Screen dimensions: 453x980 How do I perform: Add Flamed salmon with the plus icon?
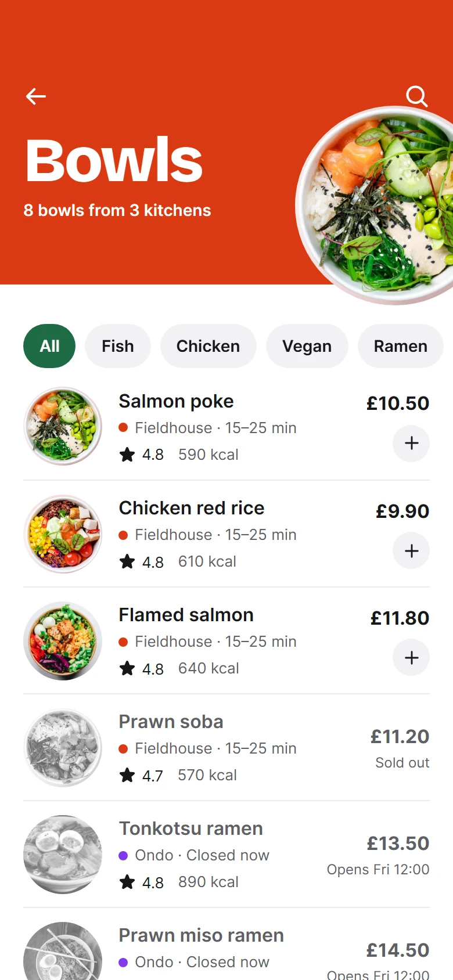point(411,657)
